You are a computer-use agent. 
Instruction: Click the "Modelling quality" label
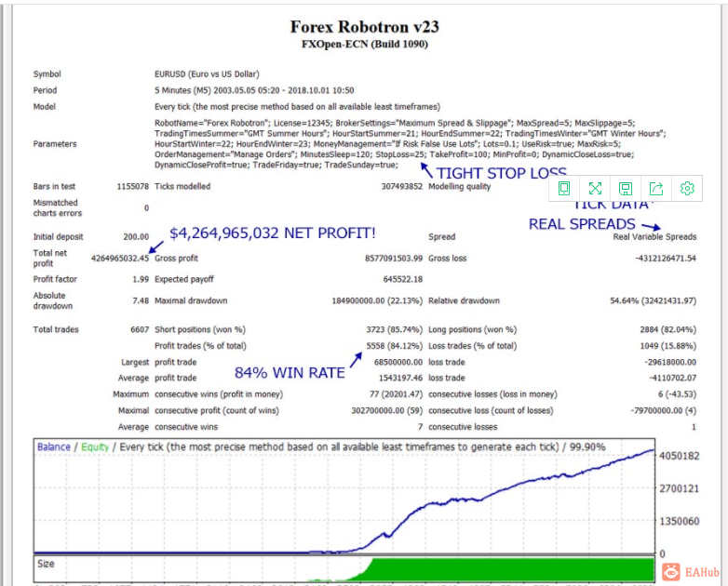point(459,187)
